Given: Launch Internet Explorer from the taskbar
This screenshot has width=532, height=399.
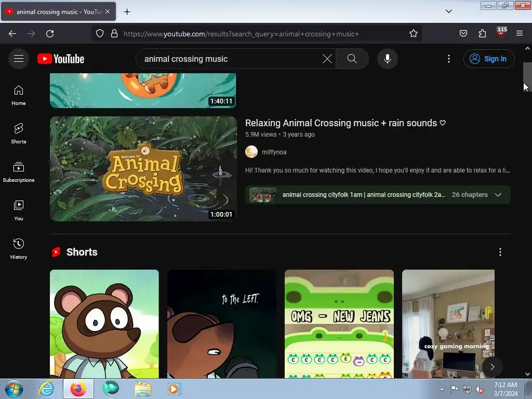Looking at the screenshot, I should 46,389.
